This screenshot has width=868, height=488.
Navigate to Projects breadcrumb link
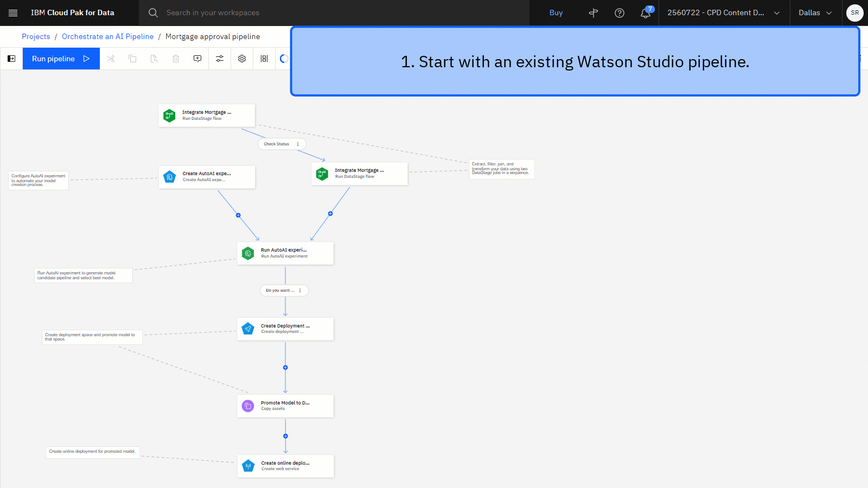coord(36,36)
